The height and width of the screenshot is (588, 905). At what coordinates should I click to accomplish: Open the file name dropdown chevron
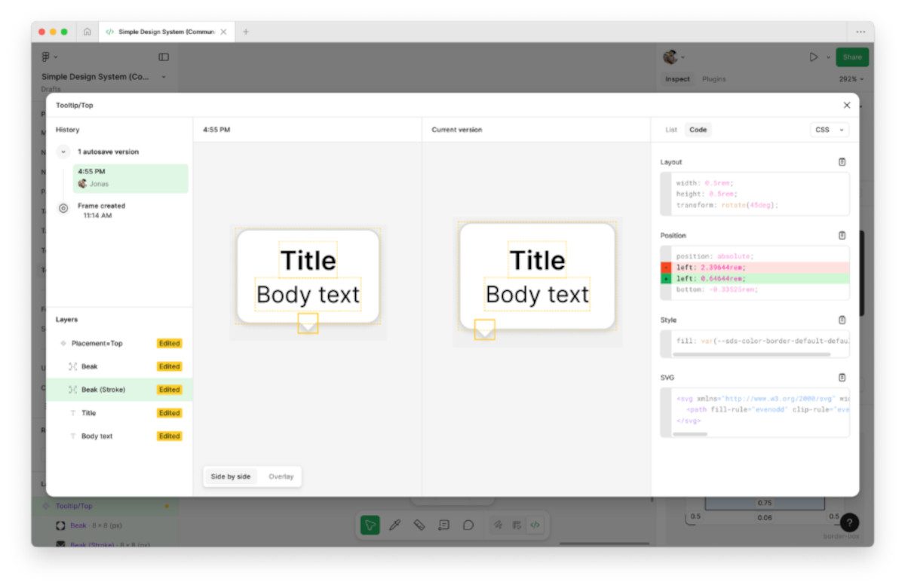click(x=164, y=77)
